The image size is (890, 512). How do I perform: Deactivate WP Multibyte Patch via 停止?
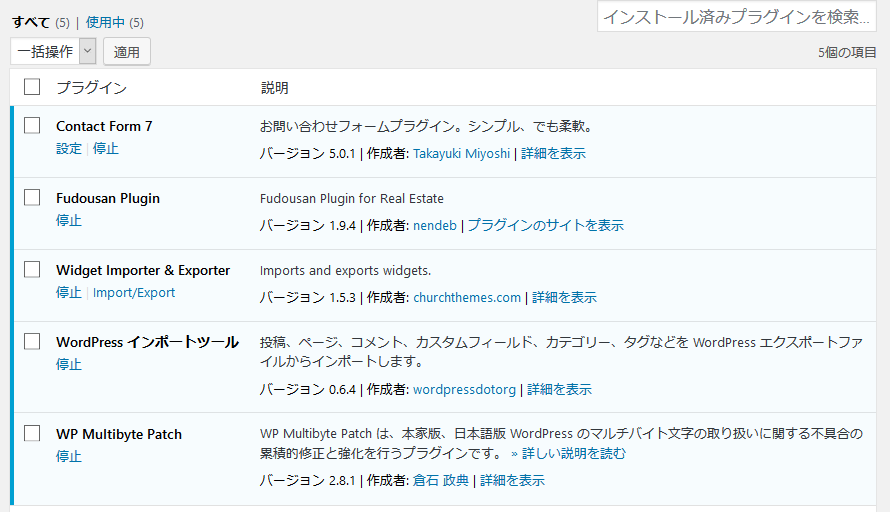click(69, 456)
